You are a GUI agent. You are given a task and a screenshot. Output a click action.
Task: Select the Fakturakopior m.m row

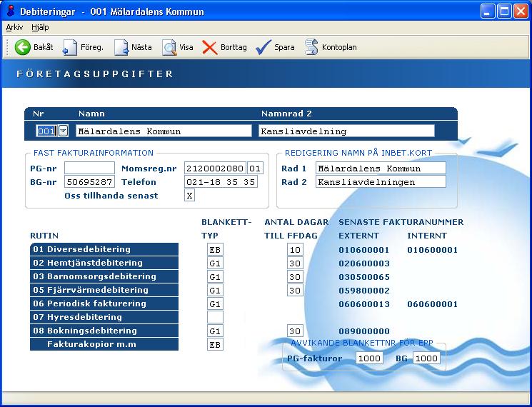tap(104, 344)
